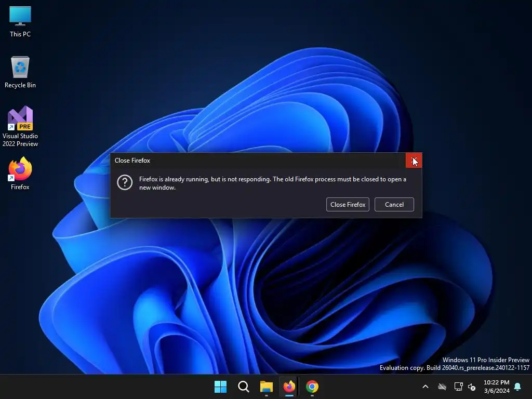Select the Firefox desktop shortcut
The height and width of the screenshot is (399, 532).
(x=20, y=174)
